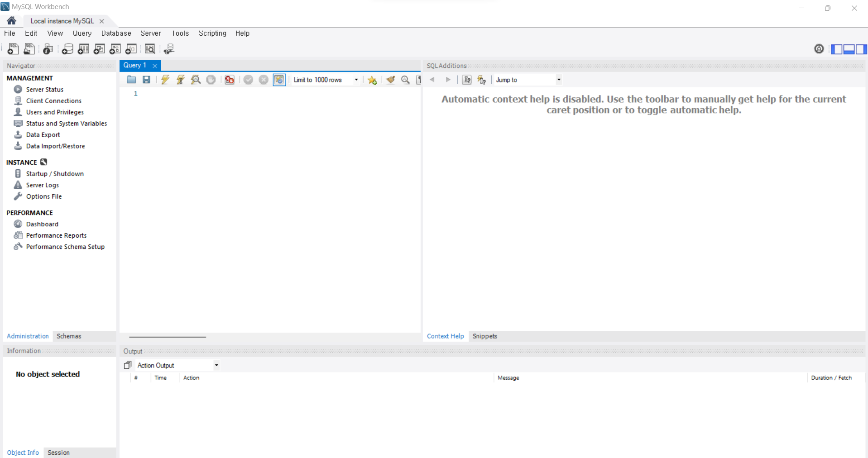The width and height of the screenshot is (868, 458).
Task: Open the preferences gear icon at top right
Action: [x=819, y=49]
